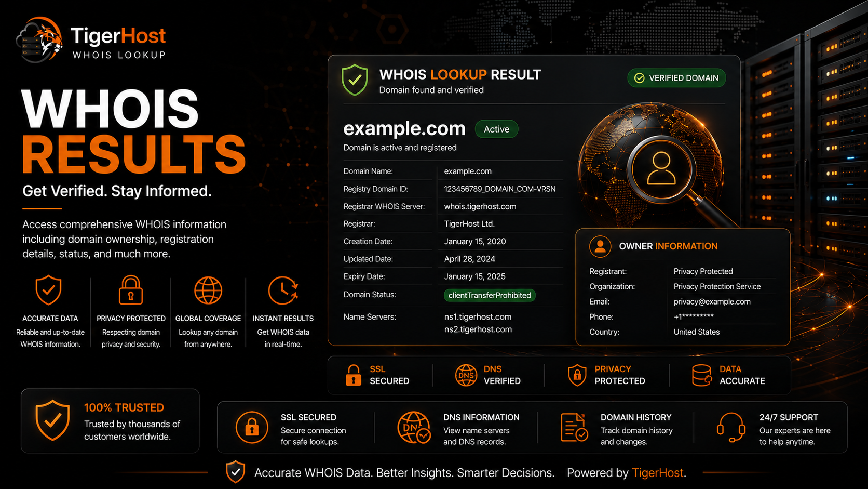The image size is (868, 489).
Task: Click the Data Accurate database badge icon
Action: [x=702, y=375]
